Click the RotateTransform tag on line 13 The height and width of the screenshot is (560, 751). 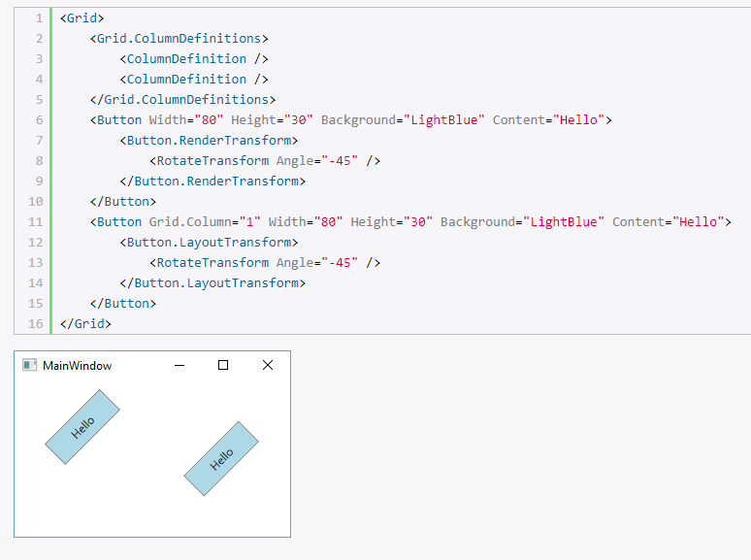pyautogui.click(x=212, y=262)
